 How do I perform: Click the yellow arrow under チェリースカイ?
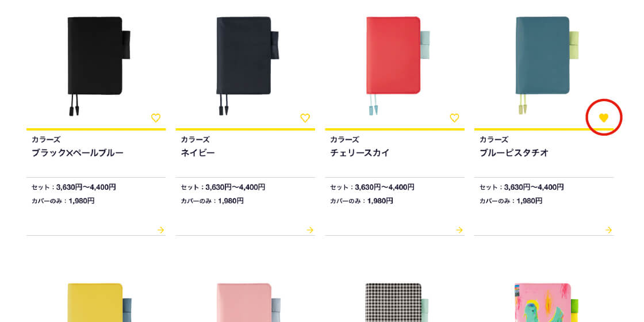click(459, 230)
